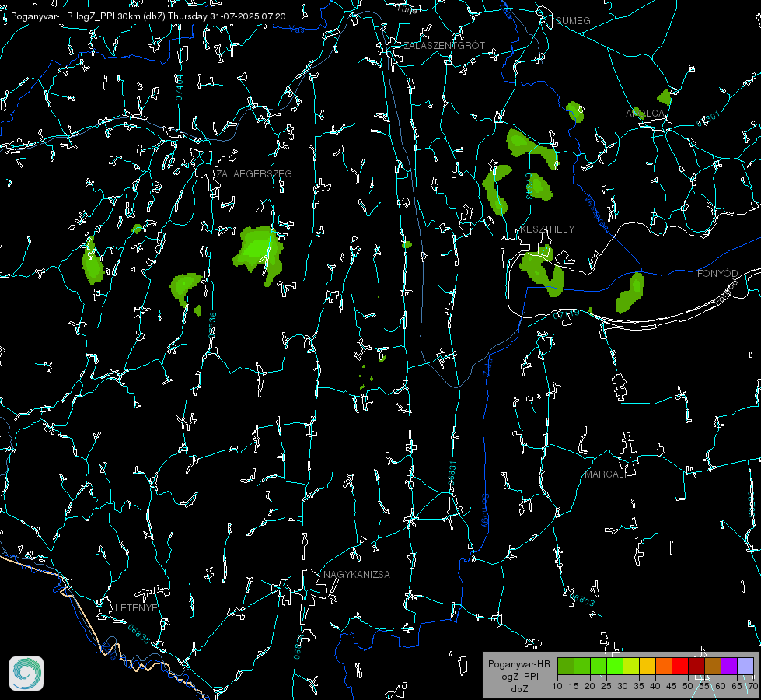Click the logZ_PPI legend label
Viewport: 761px width, 700px height.
pos(518,677)
